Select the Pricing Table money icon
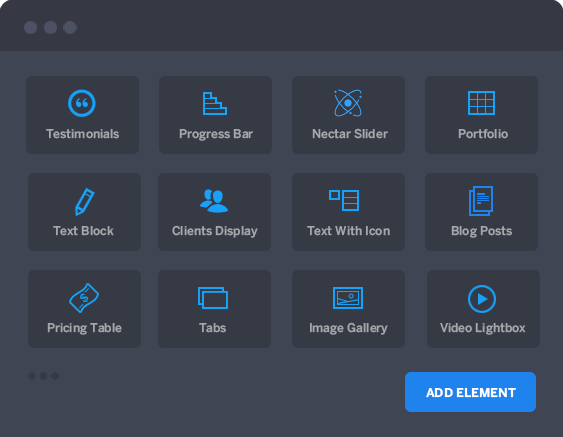Image resolution: width=563 pixels, height=437 pixels. [x=84, y=298]
